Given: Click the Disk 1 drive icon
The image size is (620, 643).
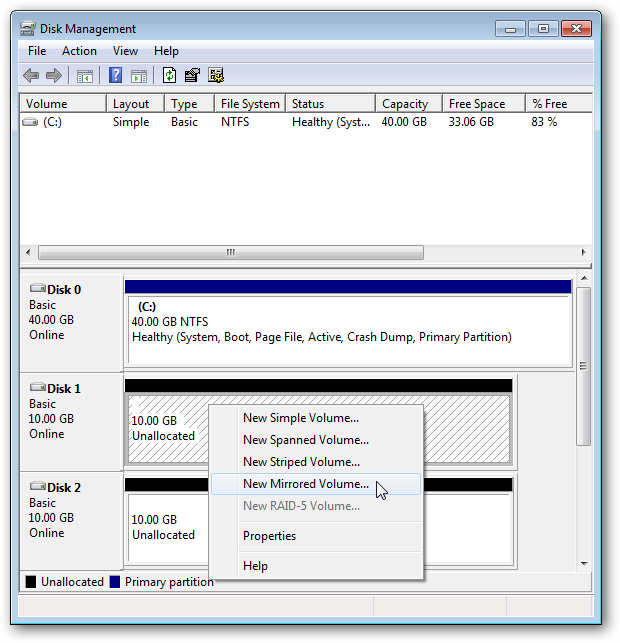Looking at the screenshot, I should pos(38,387).
